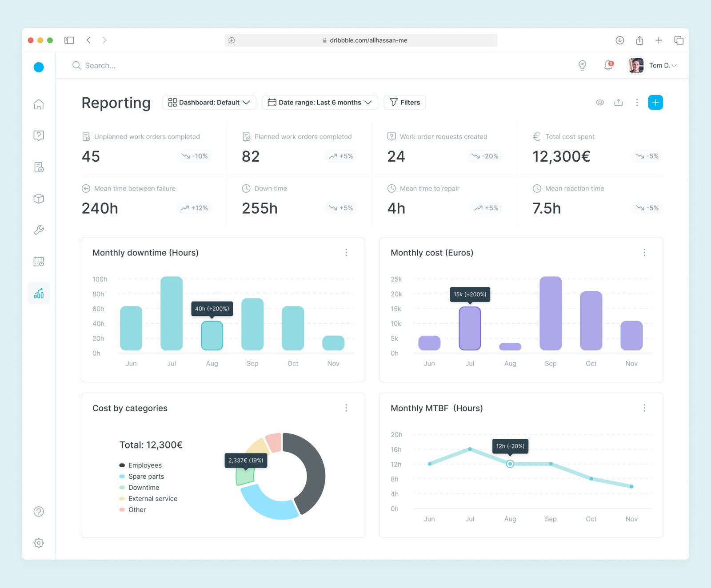Click the blue plus add button

[655, 103]
